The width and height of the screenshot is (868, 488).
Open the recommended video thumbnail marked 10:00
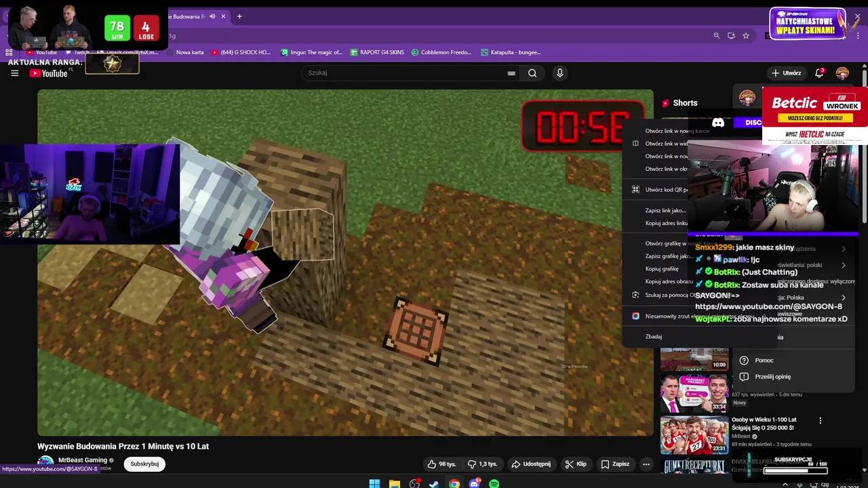[694, 359]
